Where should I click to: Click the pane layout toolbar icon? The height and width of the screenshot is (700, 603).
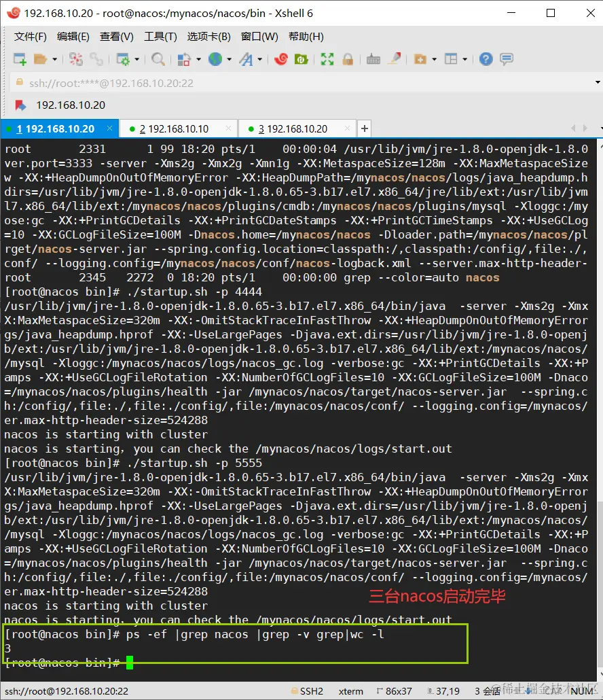[x=451, y=59]
